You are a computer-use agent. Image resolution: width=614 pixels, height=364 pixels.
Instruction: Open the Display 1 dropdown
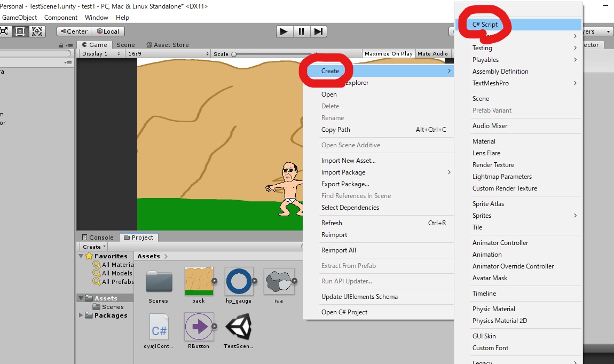[101, 53]
